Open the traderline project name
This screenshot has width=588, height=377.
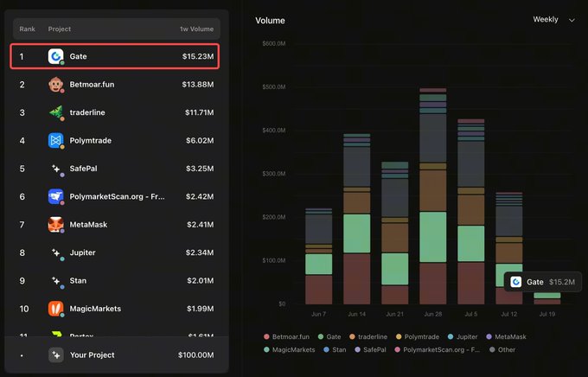coord(87,112)
